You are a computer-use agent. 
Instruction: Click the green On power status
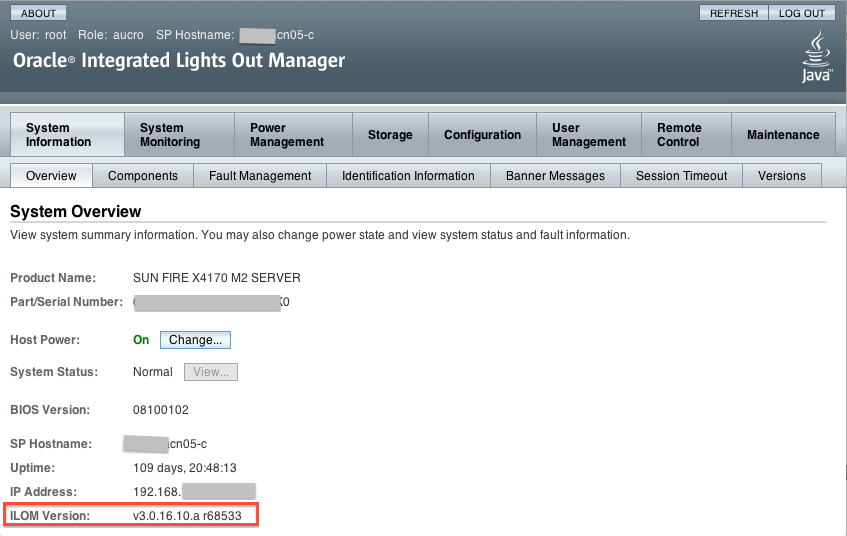pyautogui.click(x=141, y=340)
